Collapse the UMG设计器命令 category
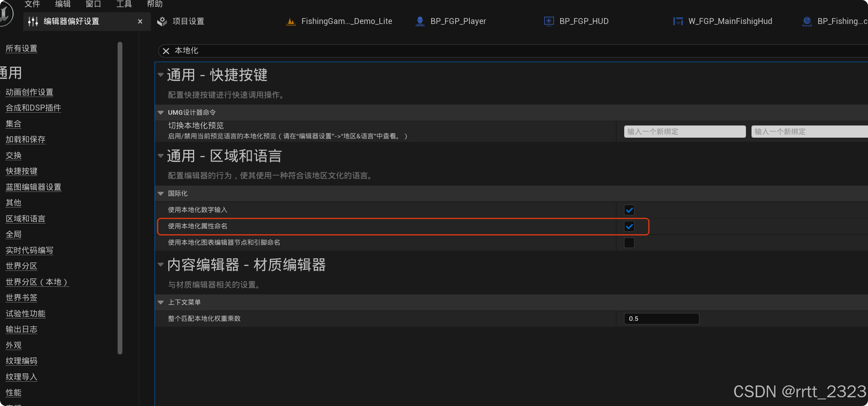This screenshot has width=868, height=406. click(161, 113)
